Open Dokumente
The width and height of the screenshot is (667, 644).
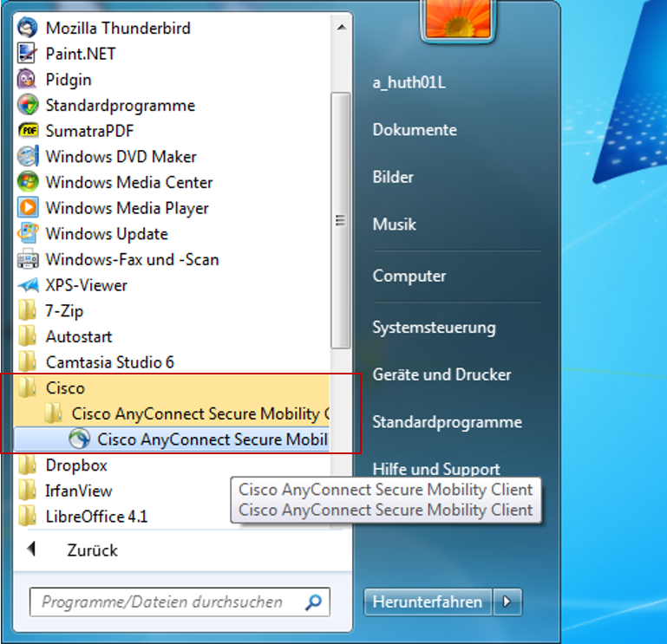415,130
